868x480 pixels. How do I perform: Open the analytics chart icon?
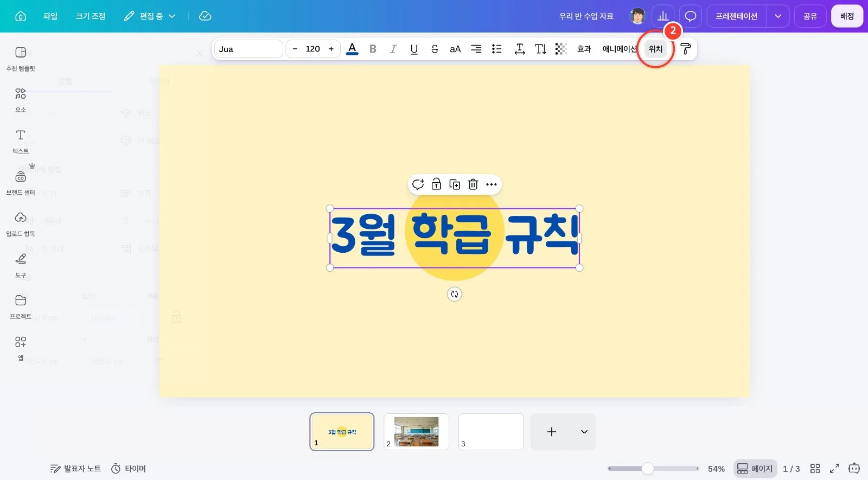663,16
